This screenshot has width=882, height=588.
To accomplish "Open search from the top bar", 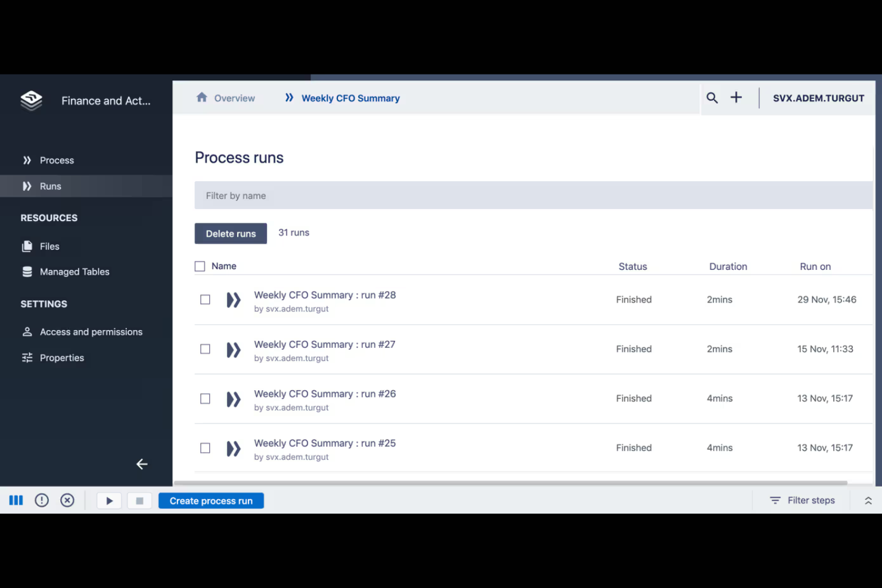I will tap(712, 97).
